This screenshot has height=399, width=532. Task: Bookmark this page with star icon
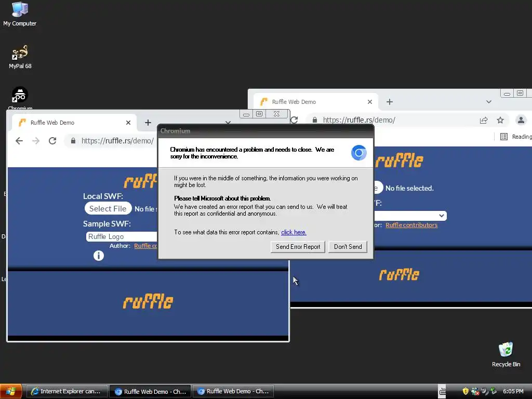(500, 120)
